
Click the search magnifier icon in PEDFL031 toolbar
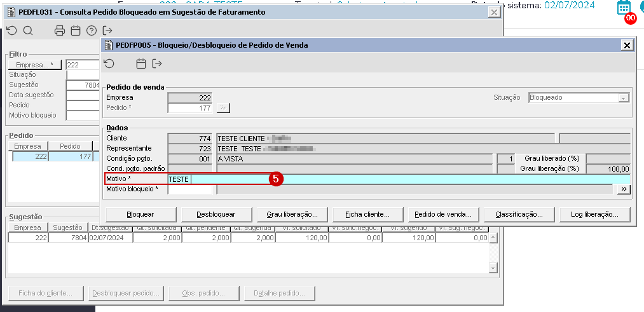[x=27, y=31]
